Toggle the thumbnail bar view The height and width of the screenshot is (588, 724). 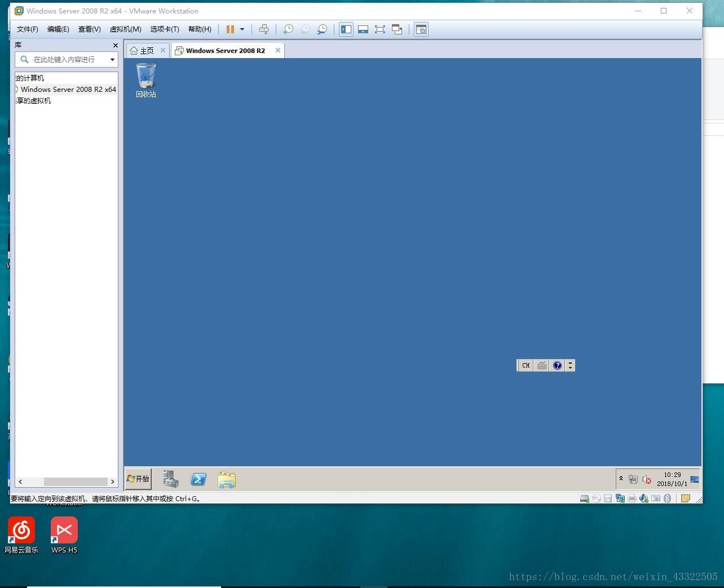click(363, 29)
